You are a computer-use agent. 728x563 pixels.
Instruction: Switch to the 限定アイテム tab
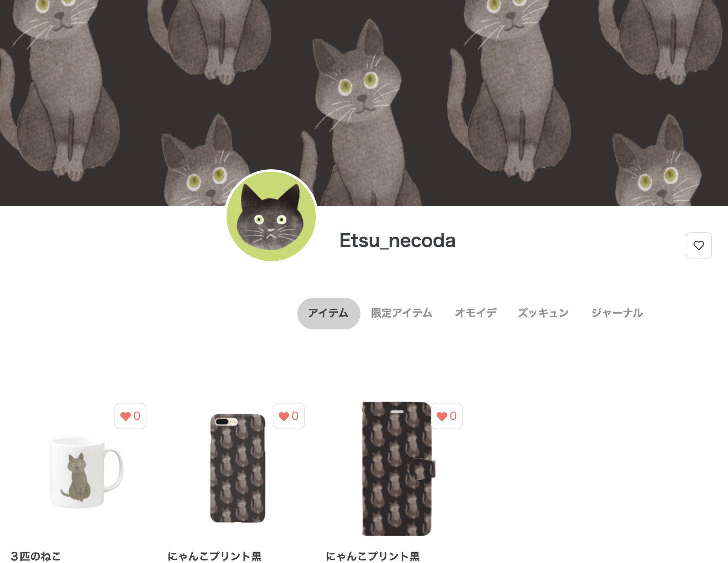(401, 313)
